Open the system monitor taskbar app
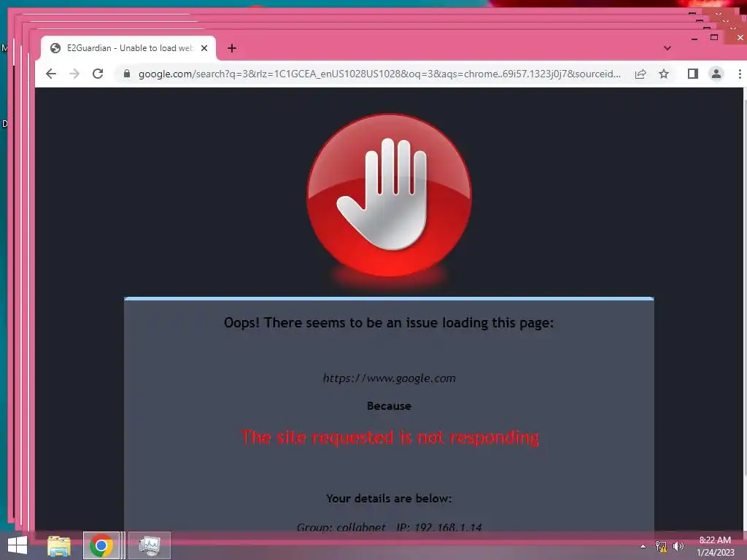Screen dimensions: 747x560 click(x=149, y=545)
